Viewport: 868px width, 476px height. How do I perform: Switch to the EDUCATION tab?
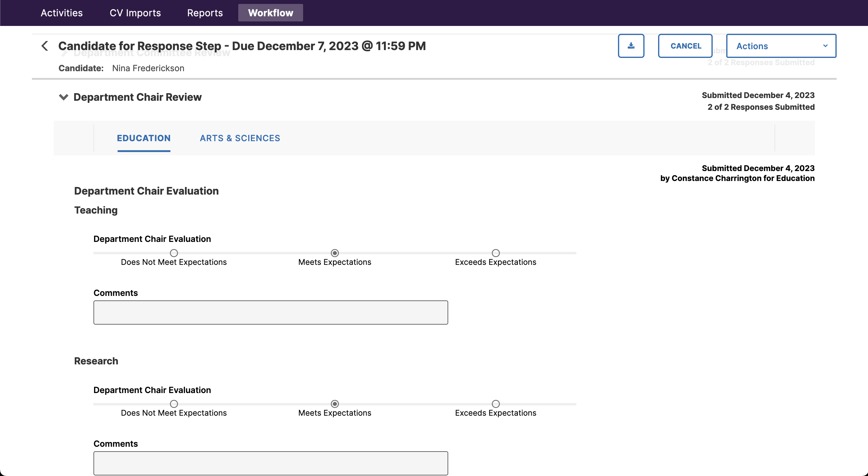click(x=144, y=138)
